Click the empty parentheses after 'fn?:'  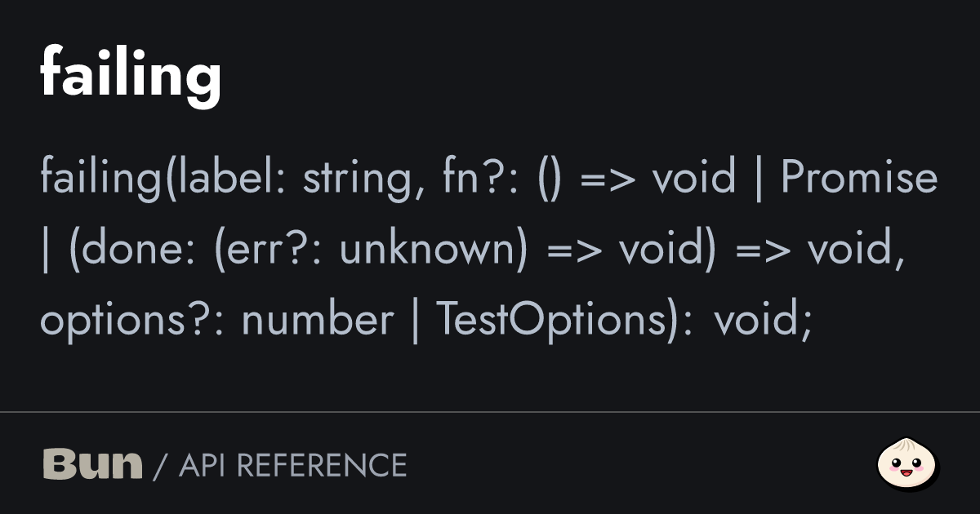(x=550, y=179)
